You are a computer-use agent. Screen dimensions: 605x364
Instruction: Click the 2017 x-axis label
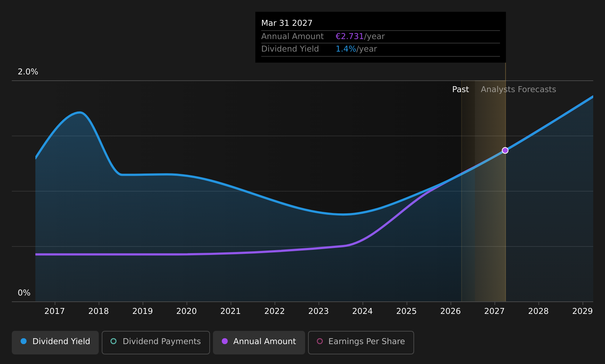point(55,311)
